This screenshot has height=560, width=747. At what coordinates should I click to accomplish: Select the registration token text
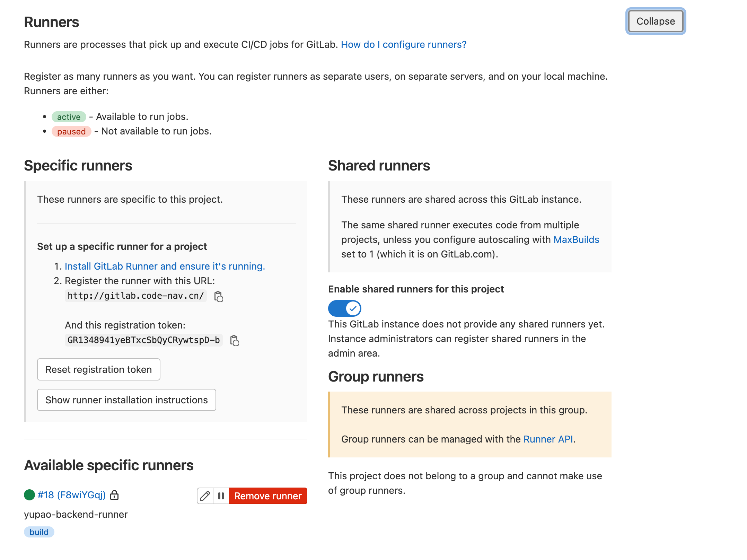coord(143,340)
